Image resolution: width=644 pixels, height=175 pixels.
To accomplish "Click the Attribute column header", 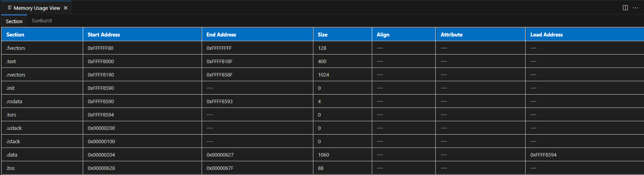I will (451, 35).
